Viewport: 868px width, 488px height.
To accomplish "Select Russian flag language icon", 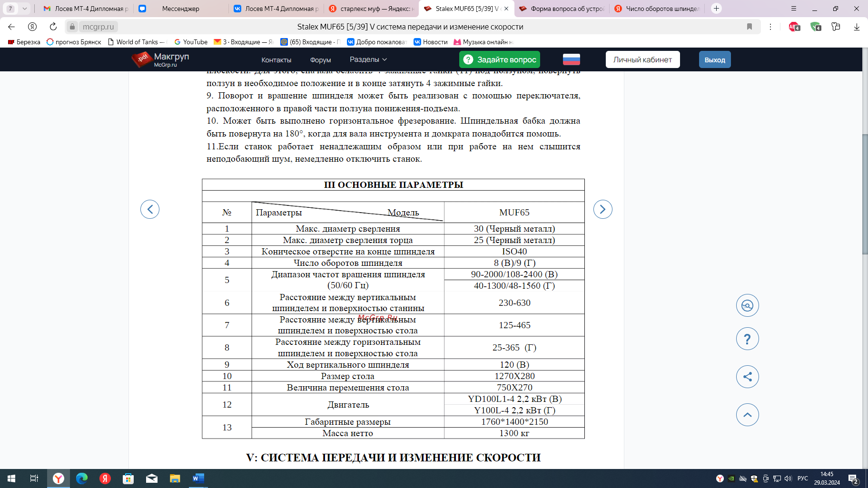I will (x=572, y=59).
